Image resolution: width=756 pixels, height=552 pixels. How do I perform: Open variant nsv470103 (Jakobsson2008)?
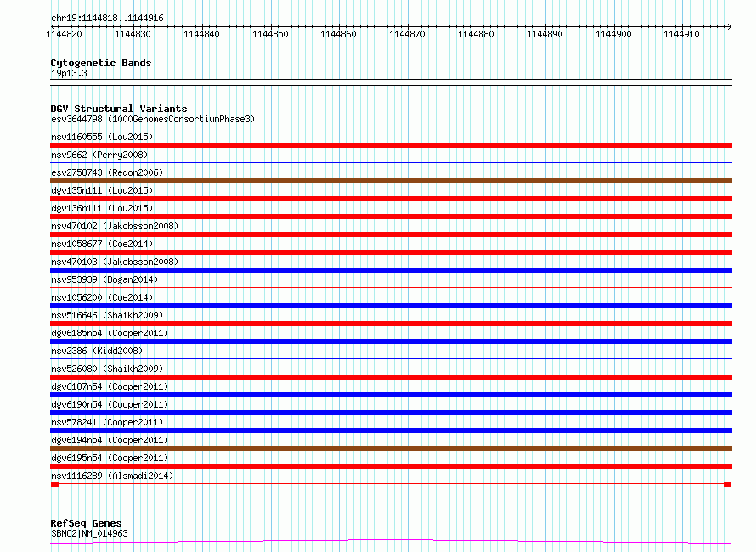coord(115,262)
